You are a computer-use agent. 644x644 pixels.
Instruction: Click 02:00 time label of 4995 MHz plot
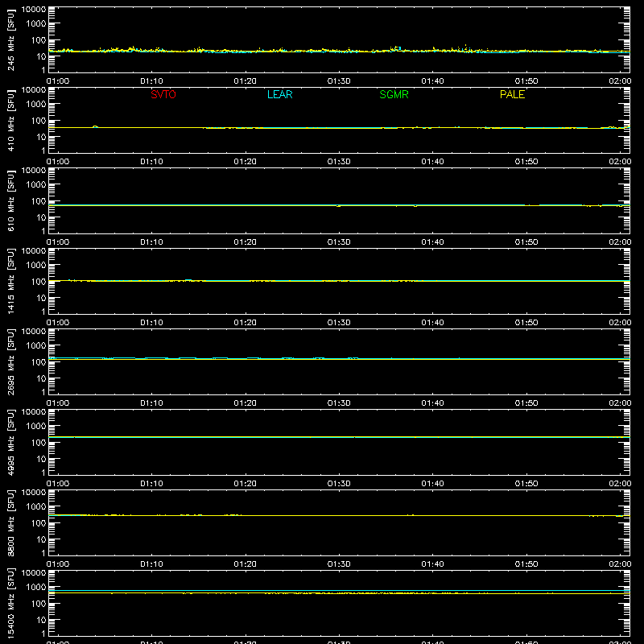620,484
